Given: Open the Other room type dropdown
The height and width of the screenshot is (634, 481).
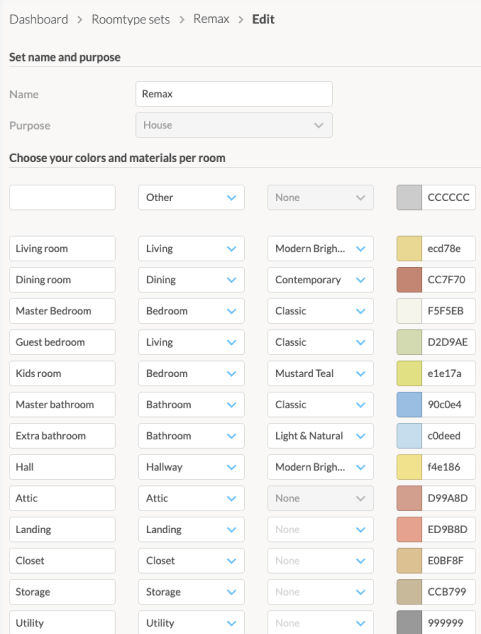Looking at the screenshot, I should [191, 198].
